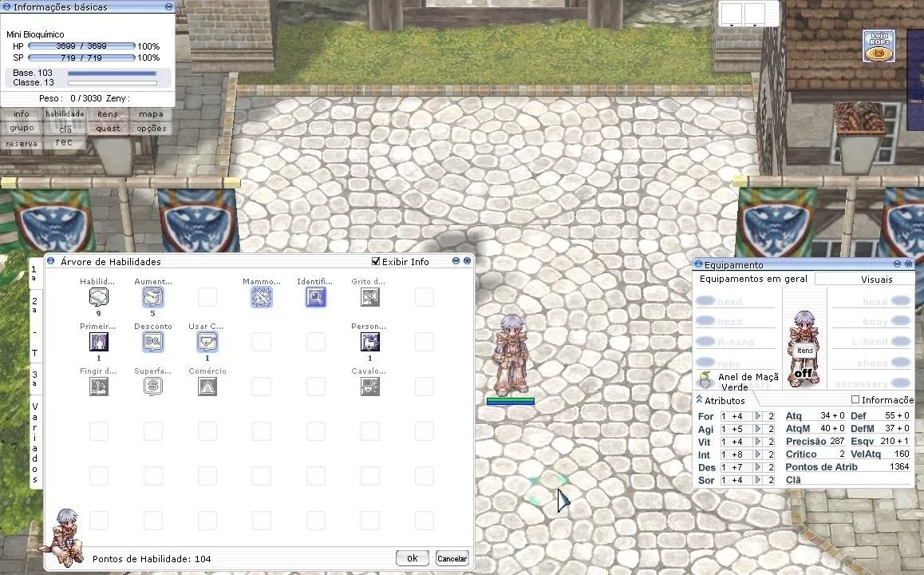Increase Sor attribute with arrow
This screenshot has height=575, width=924.
(x=758, y=480)
